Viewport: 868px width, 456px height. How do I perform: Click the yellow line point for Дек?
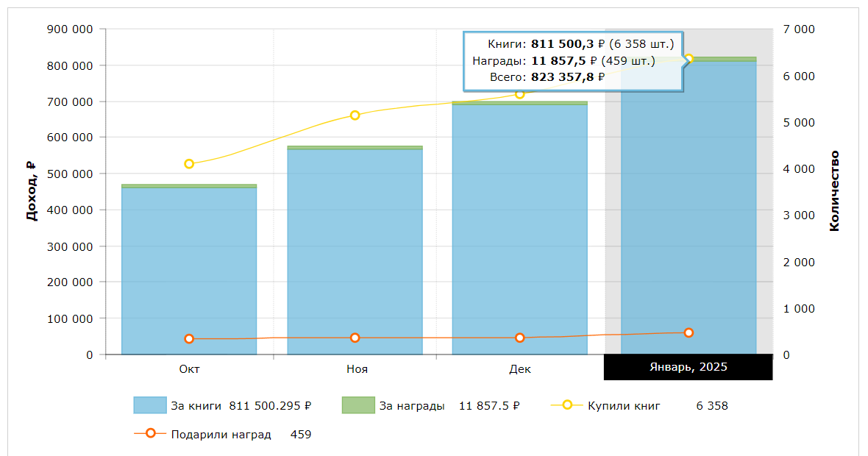click(x=520, y=95)
